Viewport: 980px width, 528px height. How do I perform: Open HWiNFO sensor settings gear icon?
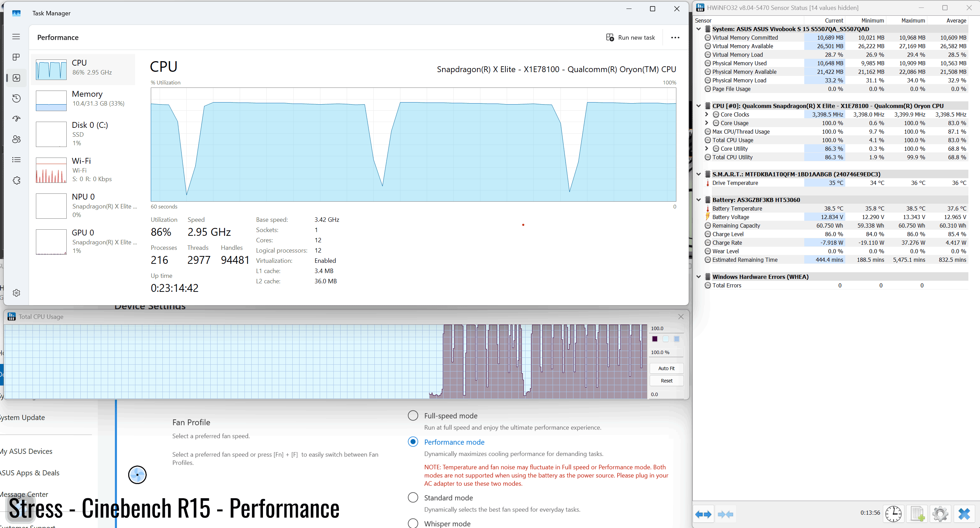pyautogui.click(x=940, y=514)
